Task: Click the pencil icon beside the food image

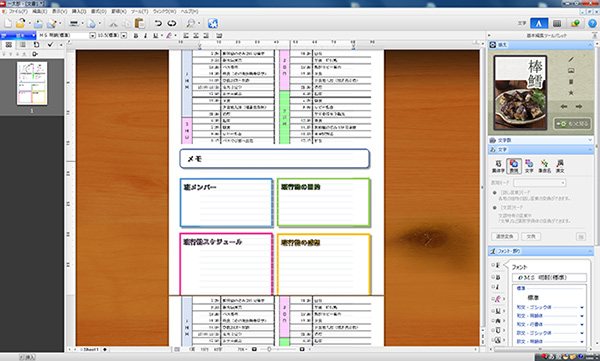Action: (571, 59)
